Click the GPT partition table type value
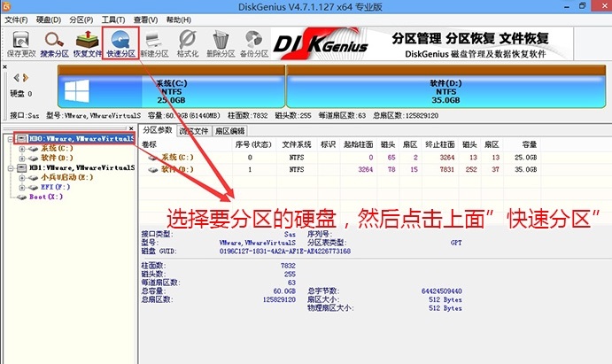 click(456, 243)
